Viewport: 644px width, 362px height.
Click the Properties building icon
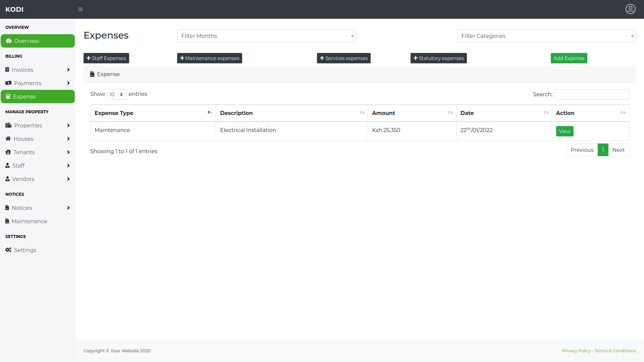8,125
